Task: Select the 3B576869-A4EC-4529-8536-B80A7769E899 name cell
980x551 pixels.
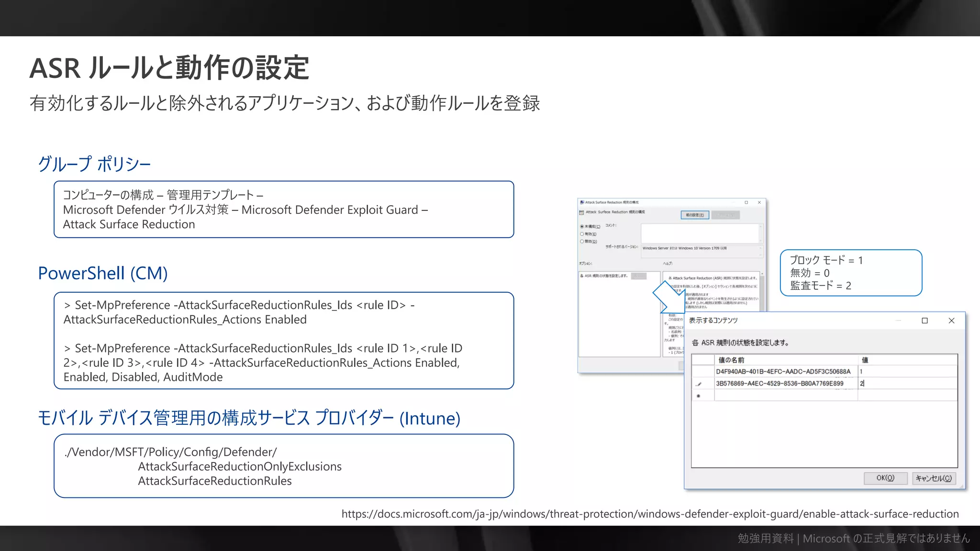Action: [x=786, y=383]
